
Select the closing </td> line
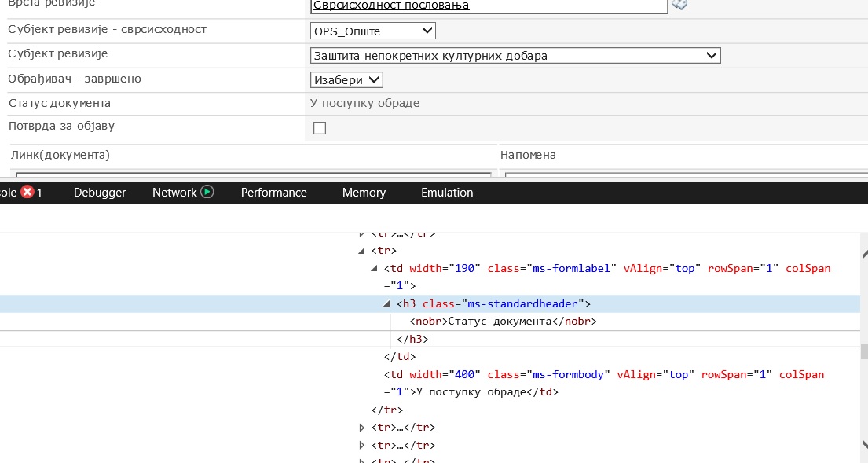pyautogui.click(x=400, y=357)
